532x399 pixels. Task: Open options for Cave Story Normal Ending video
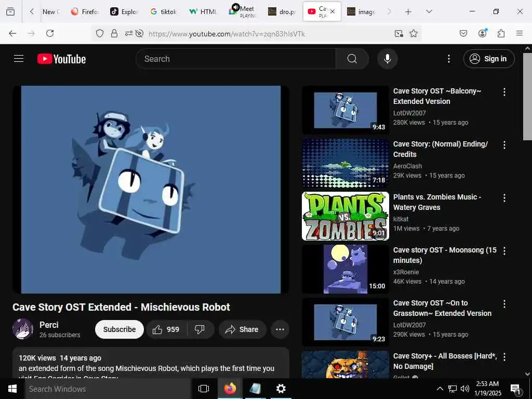(x=504, y=145)
